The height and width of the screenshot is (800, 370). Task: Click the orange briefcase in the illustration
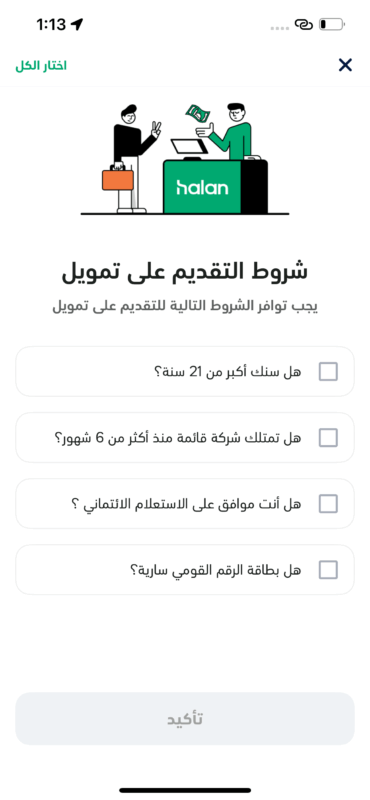118,180
